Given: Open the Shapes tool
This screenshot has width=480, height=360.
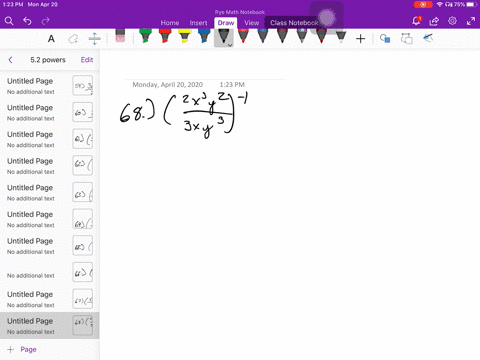Looking at the screenshot, I should coord(385,39).
